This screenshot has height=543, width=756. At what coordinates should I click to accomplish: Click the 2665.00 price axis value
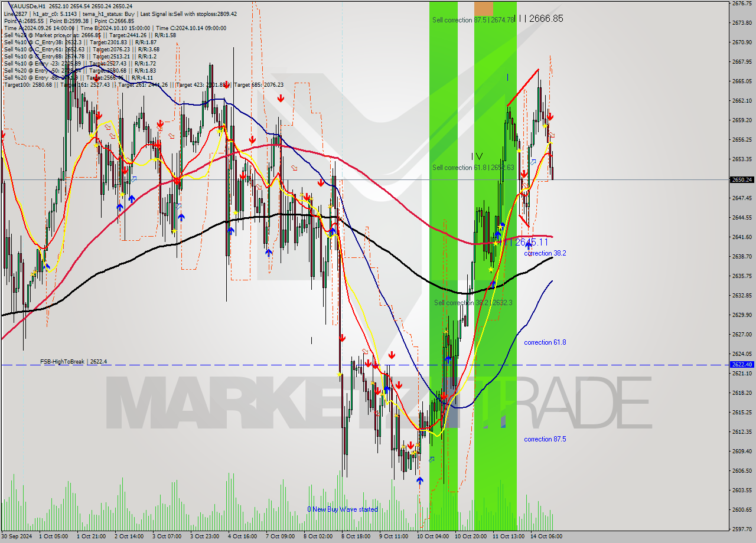741,81
